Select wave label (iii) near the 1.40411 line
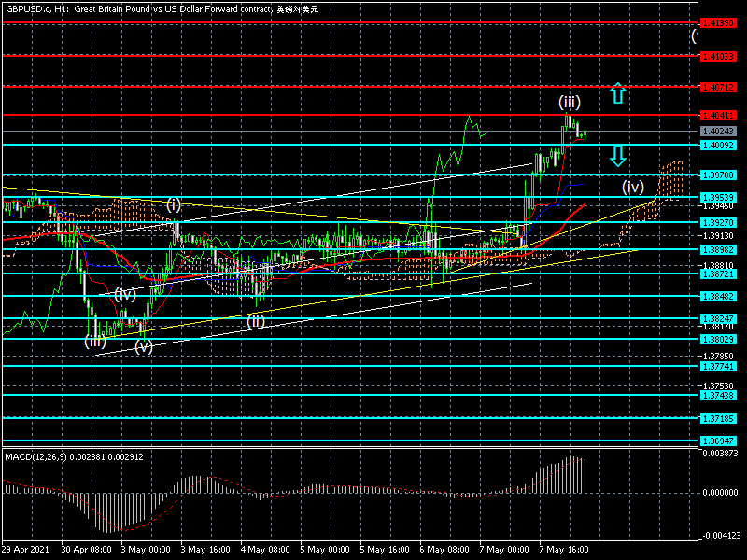Screen dimensions: 747x560 [x=570, y=102]
